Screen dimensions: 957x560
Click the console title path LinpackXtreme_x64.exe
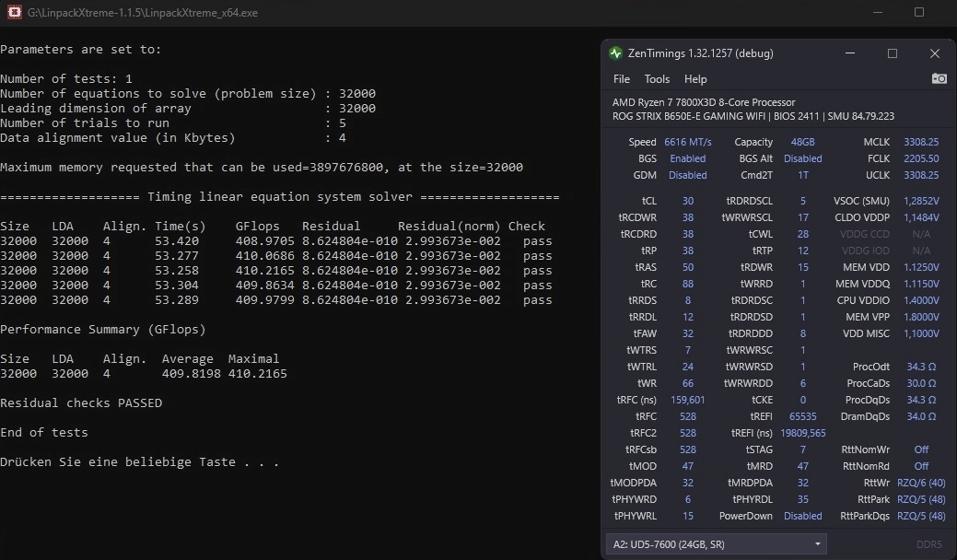[x=142, y=13]
